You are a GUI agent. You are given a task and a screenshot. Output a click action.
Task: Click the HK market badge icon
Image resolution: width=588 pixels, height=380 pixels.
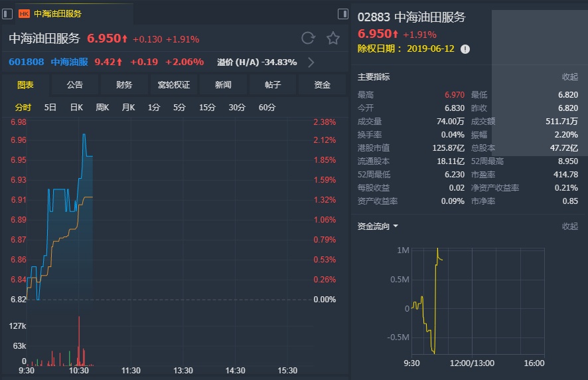tap(24, 13)
